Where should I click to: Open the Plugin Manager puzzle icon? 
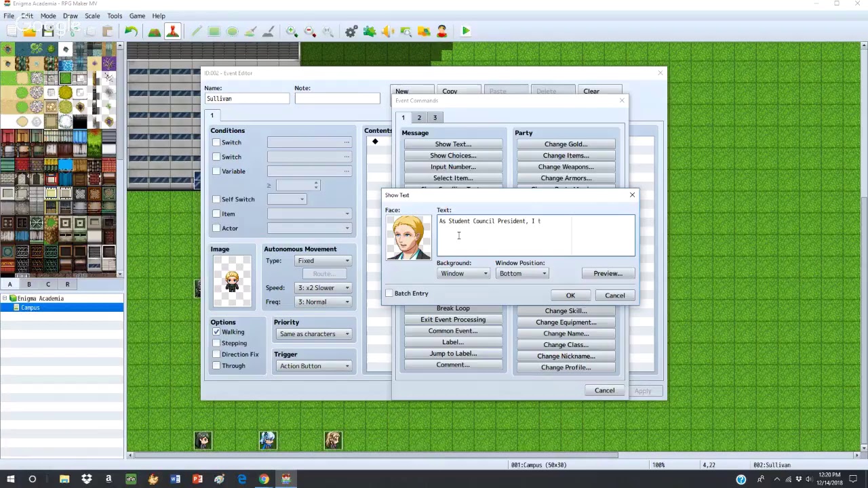tap(370, 31)
